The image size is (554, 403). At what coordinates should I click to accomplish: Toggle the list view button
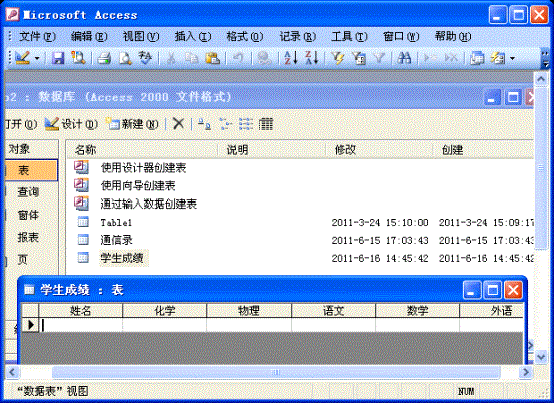click(x=246, y=124)
